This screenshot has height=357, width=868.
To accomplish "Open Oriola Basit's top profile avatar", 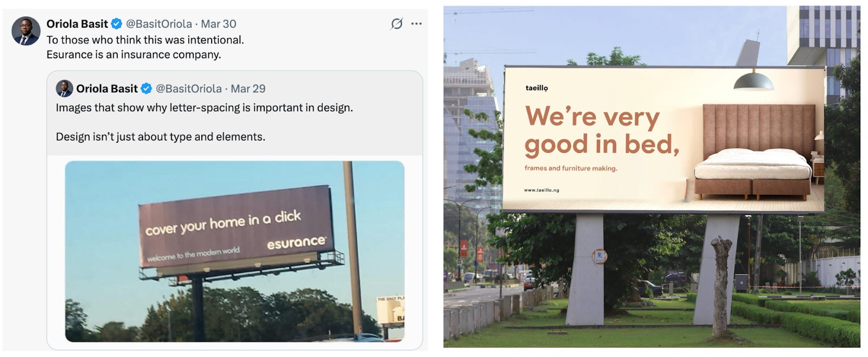I will pos(26,31).
